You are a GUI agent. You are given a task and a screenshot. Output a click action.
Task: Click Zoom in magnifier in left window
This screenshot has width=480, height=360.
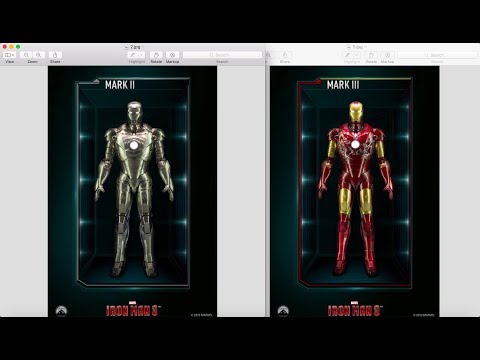point(39,55)
